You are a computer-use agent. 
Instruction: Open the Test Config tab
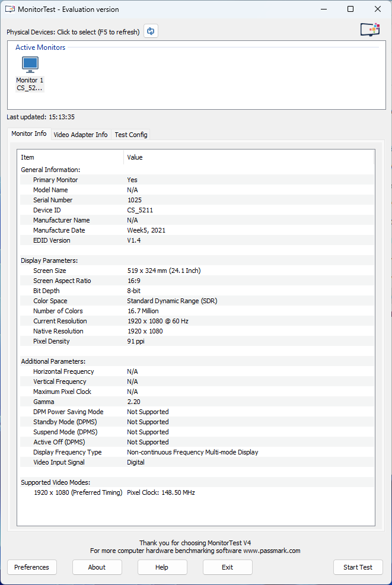click(130, 135)
